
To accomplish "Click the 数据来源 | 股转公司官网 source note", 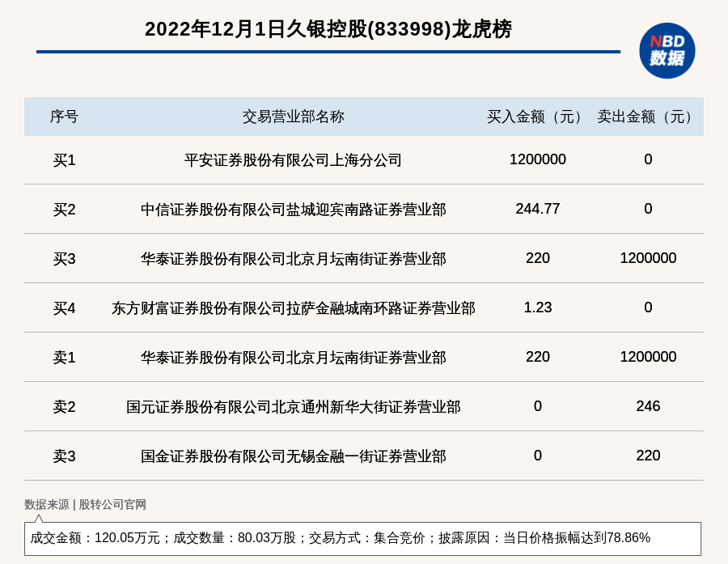I will click(85, 505).
